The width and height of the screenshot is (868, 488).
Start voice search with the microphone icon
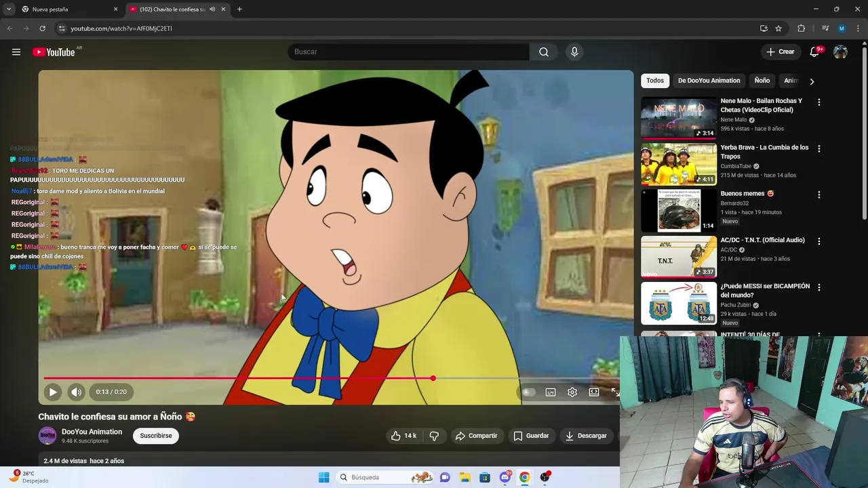click(574, 52)
